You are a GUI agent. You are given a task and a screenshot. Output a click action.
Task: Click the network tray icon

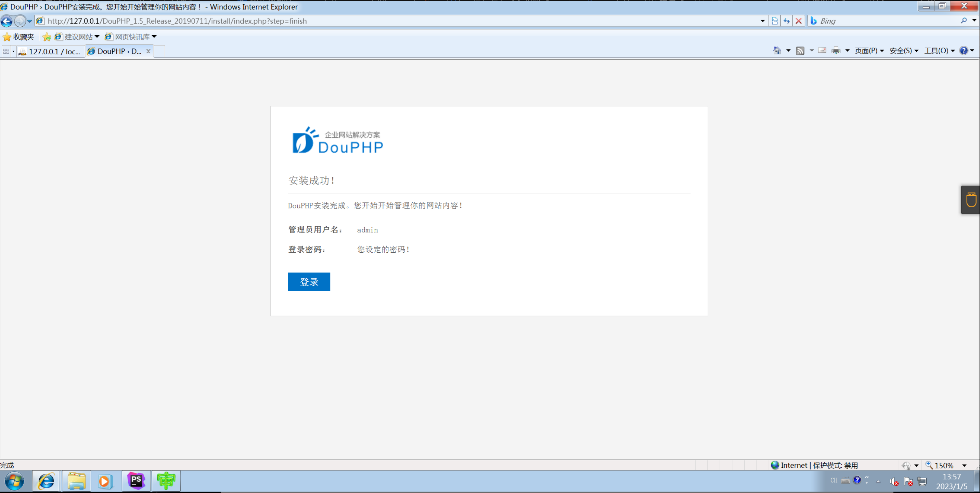(x=922, y=482)
